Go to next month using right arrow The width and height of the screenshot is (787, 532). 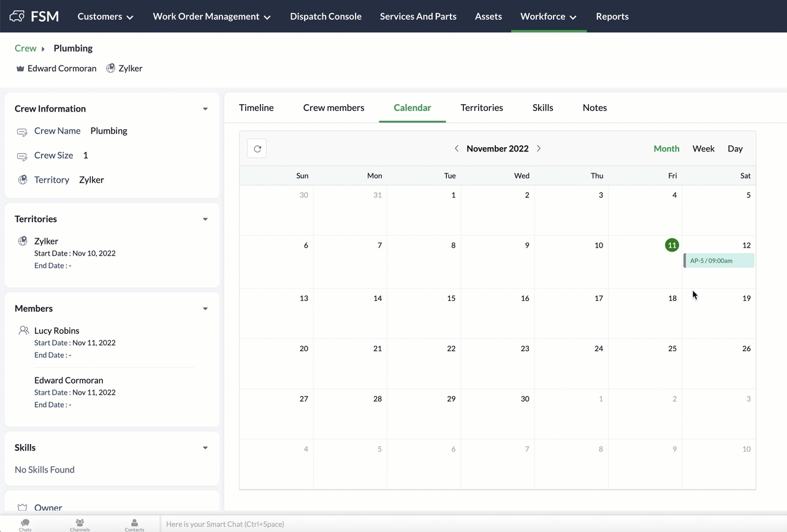point(539,149)
